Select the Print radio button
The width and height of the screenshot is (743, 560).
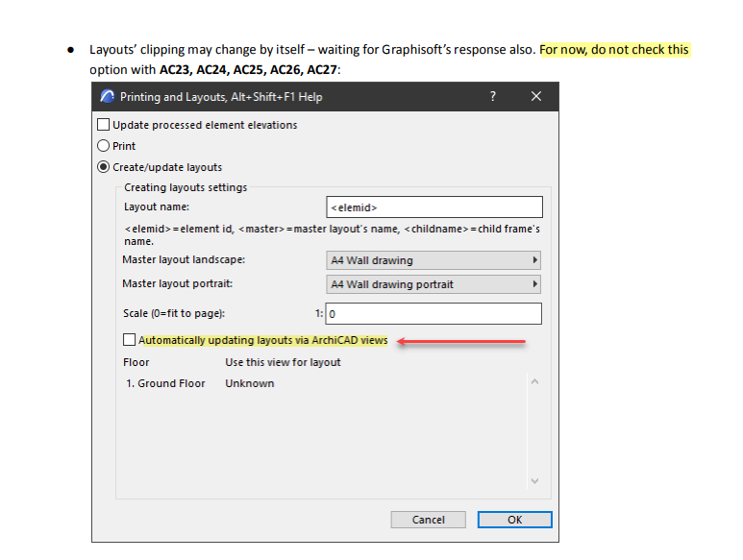(x=104, y=146)
